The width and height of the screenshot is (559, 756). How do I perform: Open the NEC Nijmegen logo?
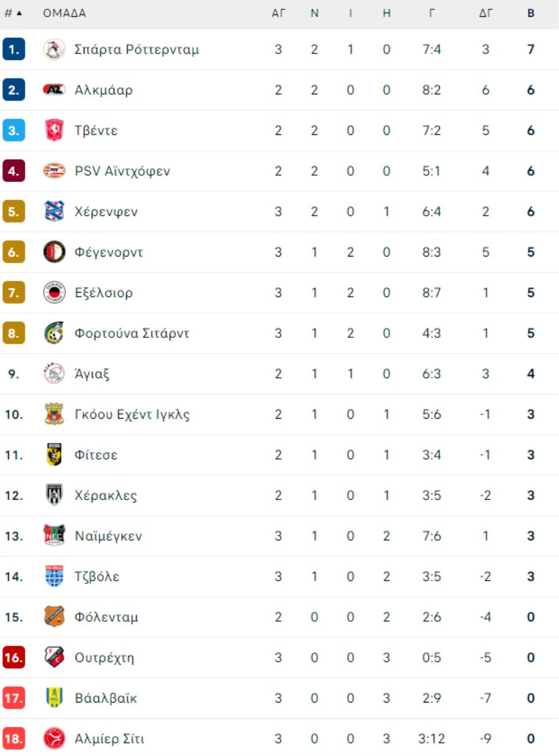[x=54, y=536]
